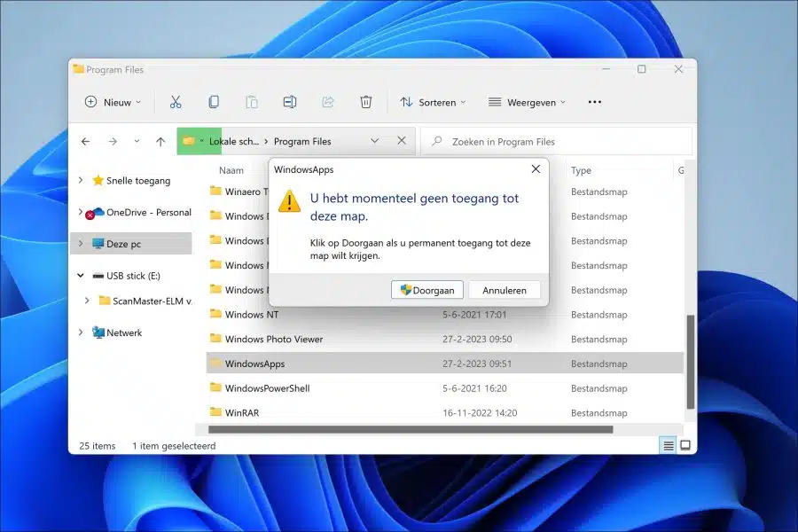
Task: Open the Nieuw dropdown menu
Action: click(x=113, y=102)
